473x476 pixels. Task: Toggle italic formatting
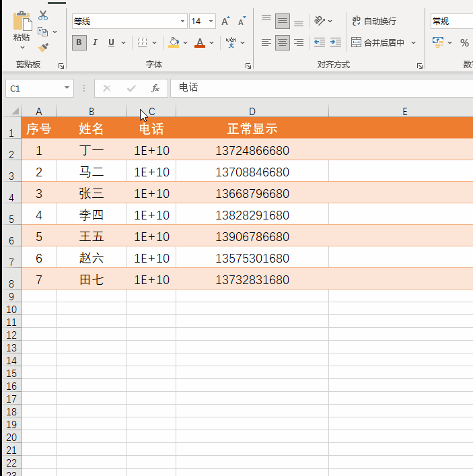(x=95, y=42)
